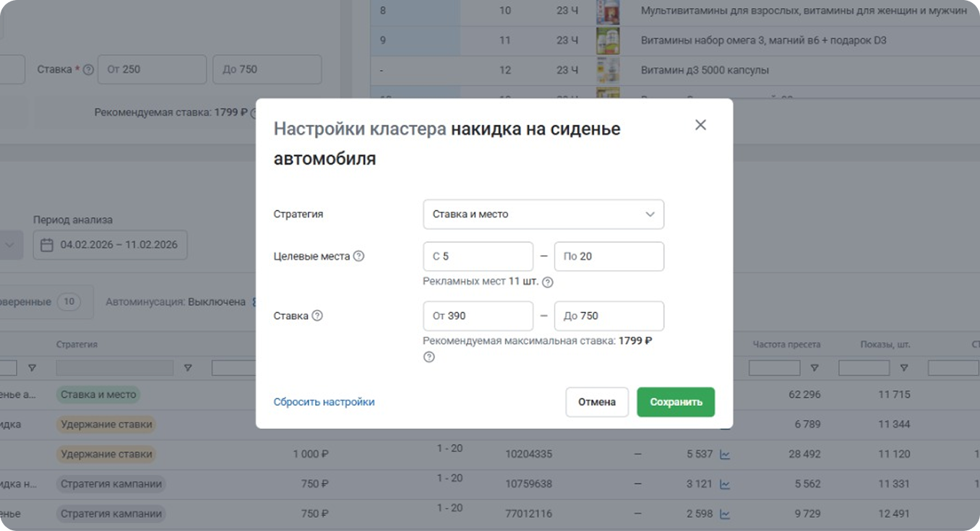Viewport: 980px width, 531px height.
Task: Click help icon after Рекламных мест 11 шт.
Action: (x=548, y=282)
